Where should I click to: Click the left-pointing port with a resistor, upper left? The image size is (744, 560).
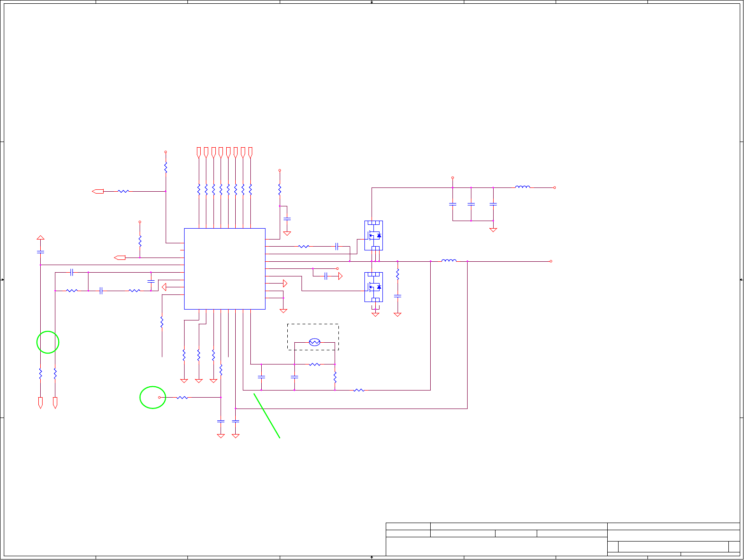pyautogui.click(x=98, y=191)
